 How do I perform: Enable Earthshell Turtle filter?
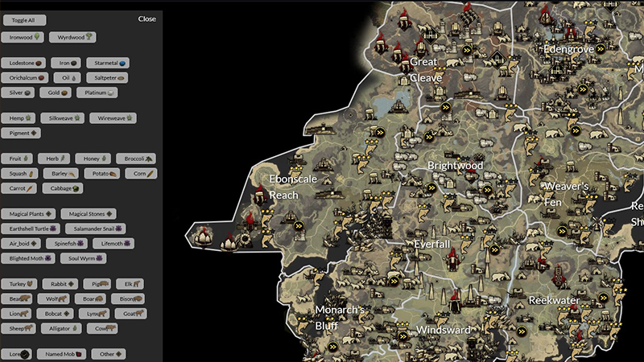click(31, 228)
